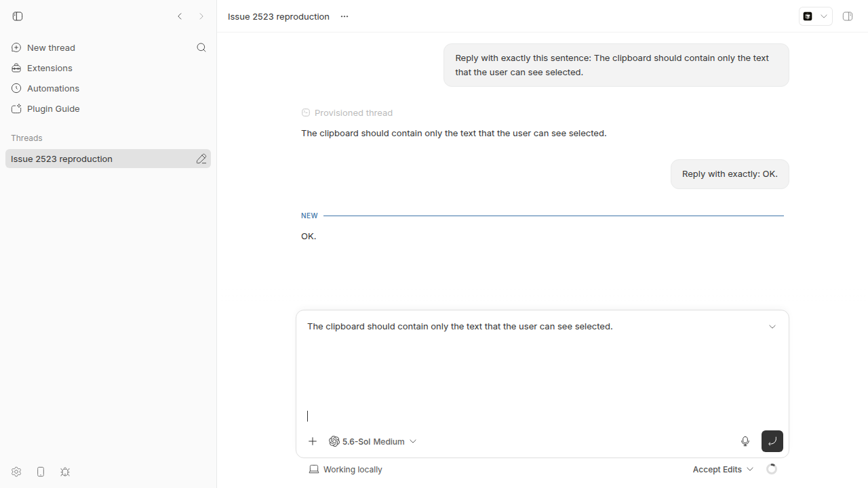This screenshot has height=488, width=868.
Task: Click the bug icon in the sidebar footer
Action: [65, 472]
